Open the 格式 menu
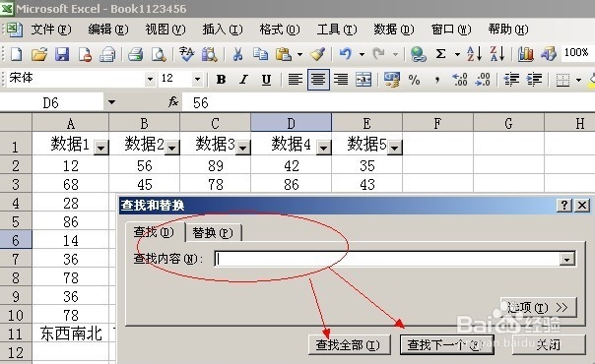 point(280,30)
